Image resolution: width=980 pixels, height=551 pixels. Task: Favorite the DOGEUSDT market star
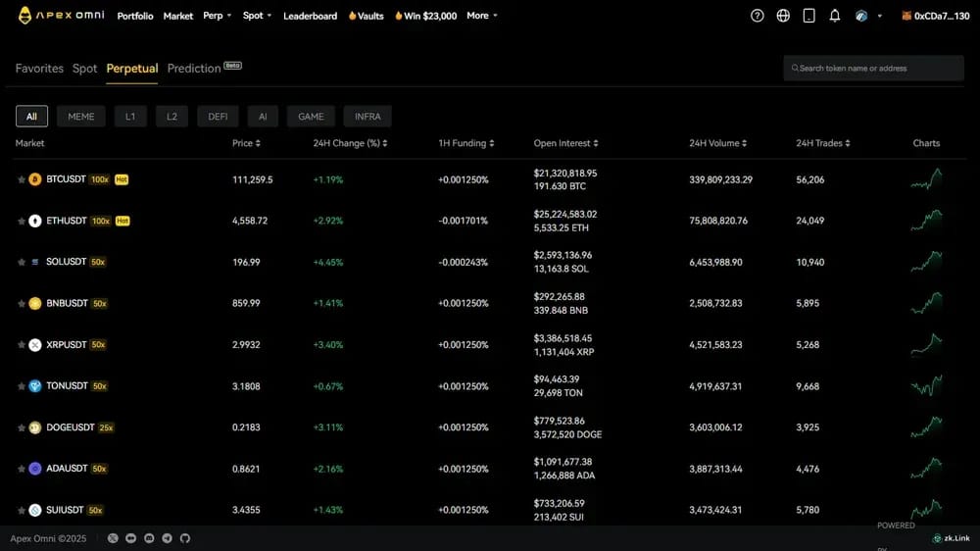coord(22,427)
